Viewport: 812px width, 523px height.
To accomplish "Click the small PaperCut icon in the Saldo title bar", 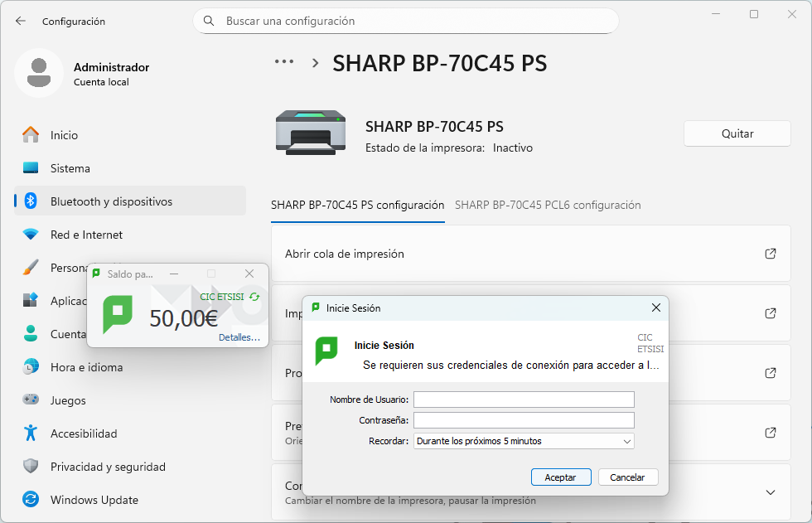I will 96,274.
